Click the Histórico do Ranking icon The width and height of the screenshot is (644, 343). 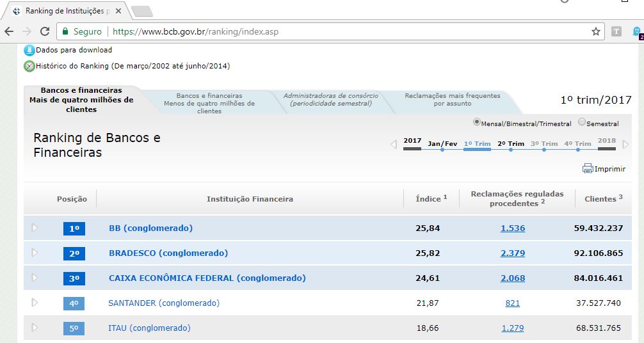(x=29, y=66)
